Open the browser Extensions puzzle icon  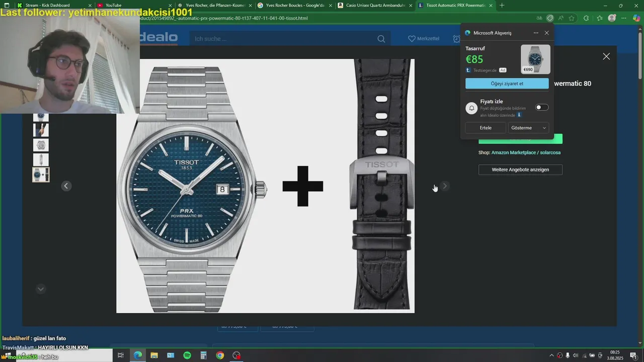[586, 18]
